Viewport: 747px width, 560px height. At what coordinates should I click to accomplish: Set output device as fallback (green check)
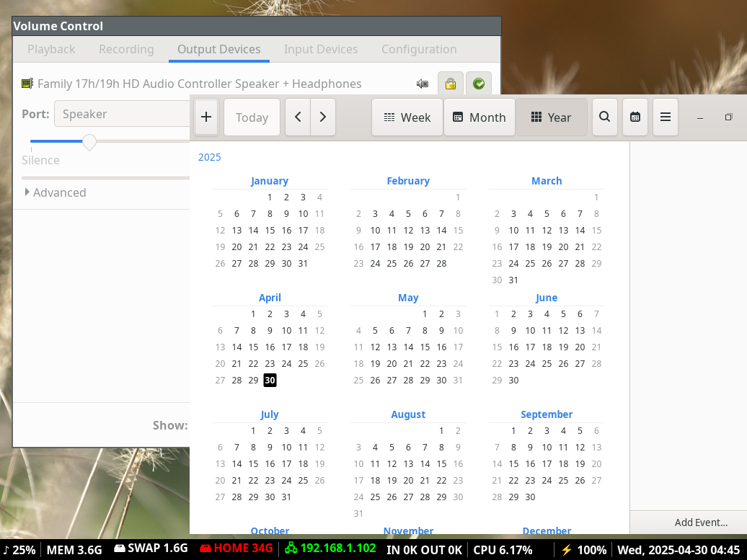coord(479,84)
